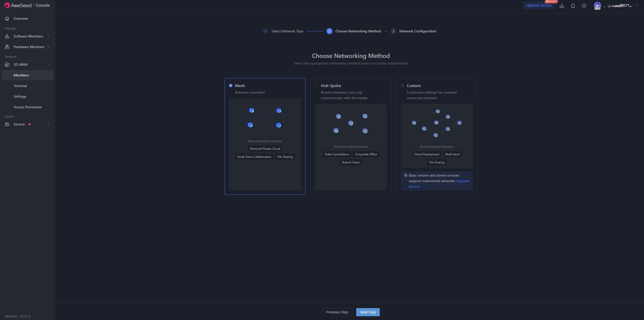Collapse SD-WAN menu chevron
The height and width of the screenshot is (320, 644).
[49, 65]
